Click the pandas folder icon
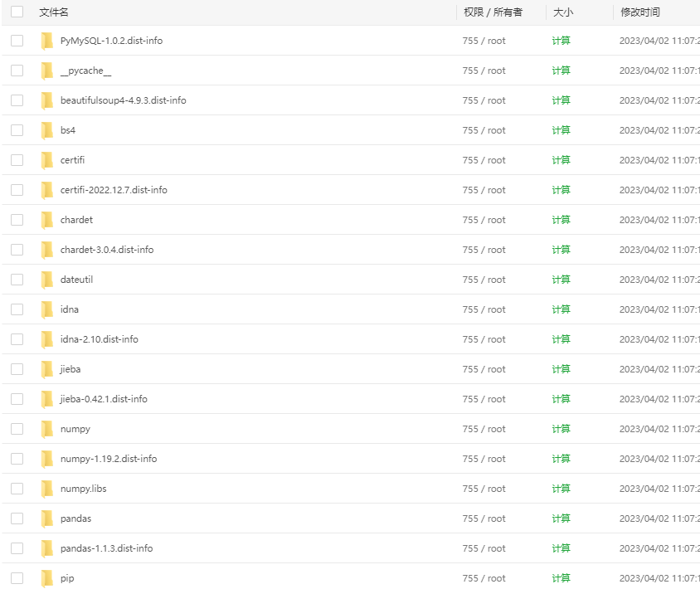 click(x=47, y=520)
